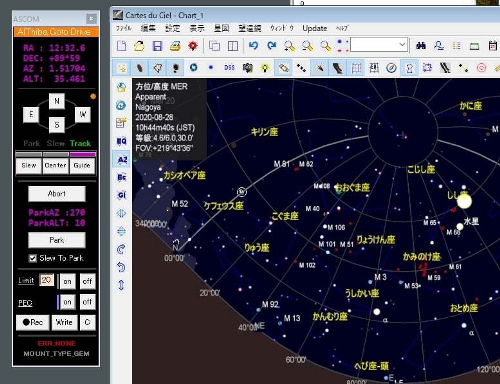Screen dimensions: 500x384
Task: Click the binoculars search icon
Action: [x=421, y=46]
